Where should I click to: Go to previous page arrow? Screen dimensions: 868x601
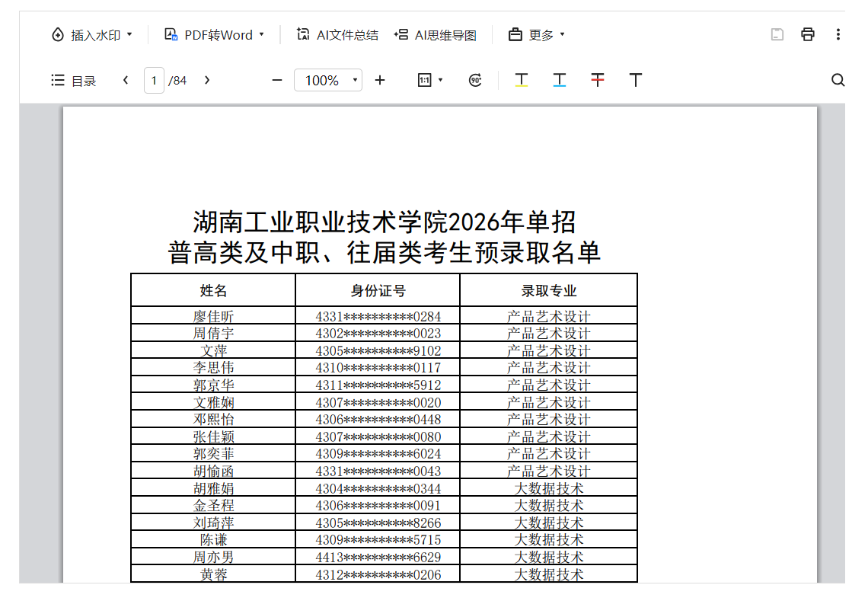click(126, 80)
